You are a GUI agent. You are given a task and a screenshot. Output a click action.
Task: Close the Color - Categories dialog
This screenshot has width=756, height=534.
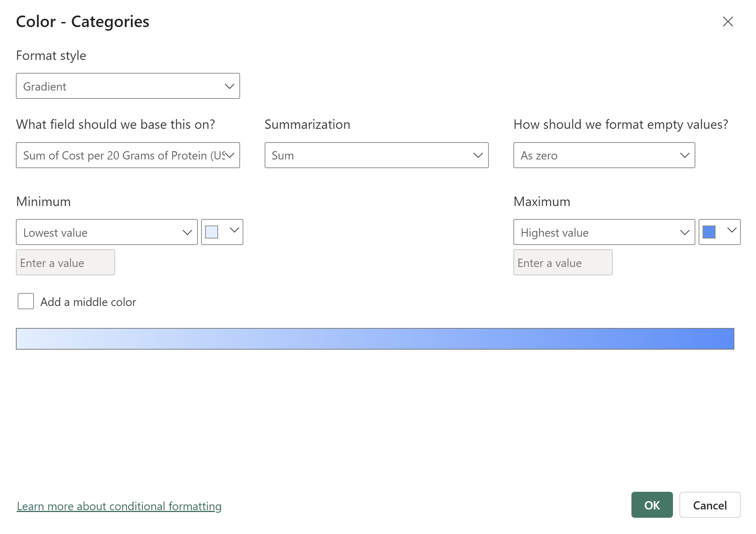coord(727,22)
